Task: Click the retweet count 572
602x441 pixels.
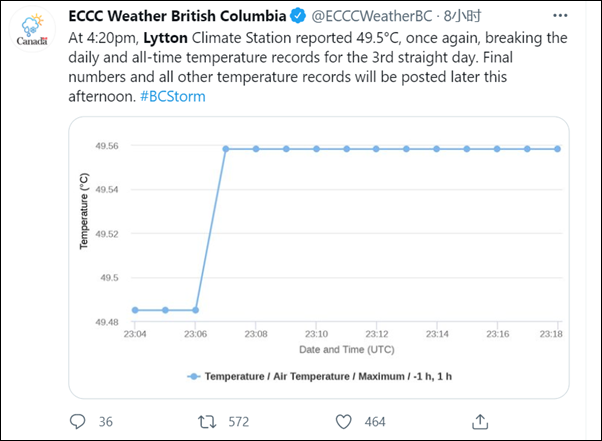Action: click(239, 422)
